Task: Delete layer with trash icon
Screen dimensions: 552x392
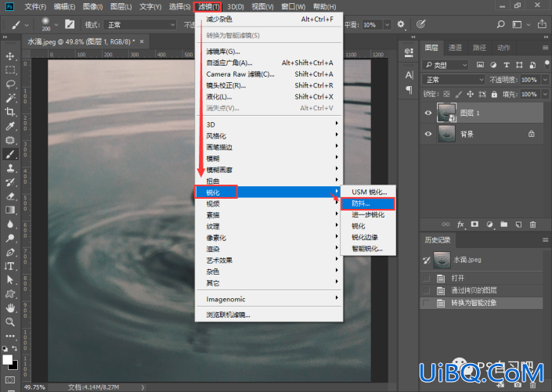Action: (533, 225)
